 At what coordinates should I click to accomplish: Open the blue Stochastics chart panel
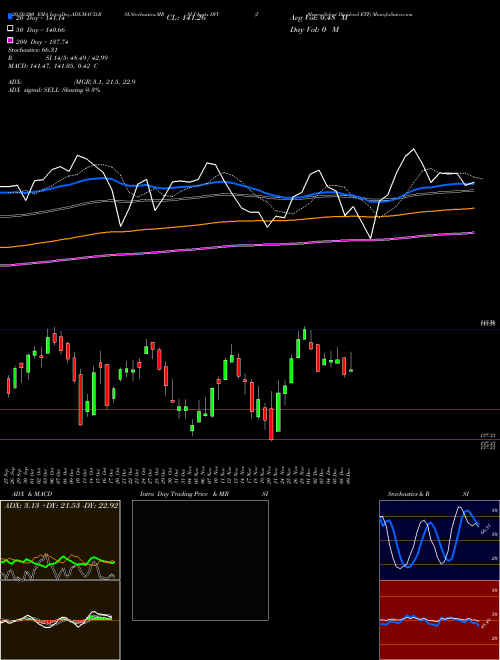point(439,540)
